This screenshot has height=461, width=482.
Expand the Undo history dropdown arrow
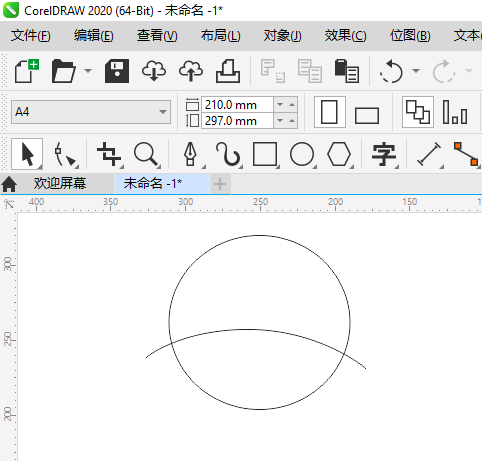415,71
